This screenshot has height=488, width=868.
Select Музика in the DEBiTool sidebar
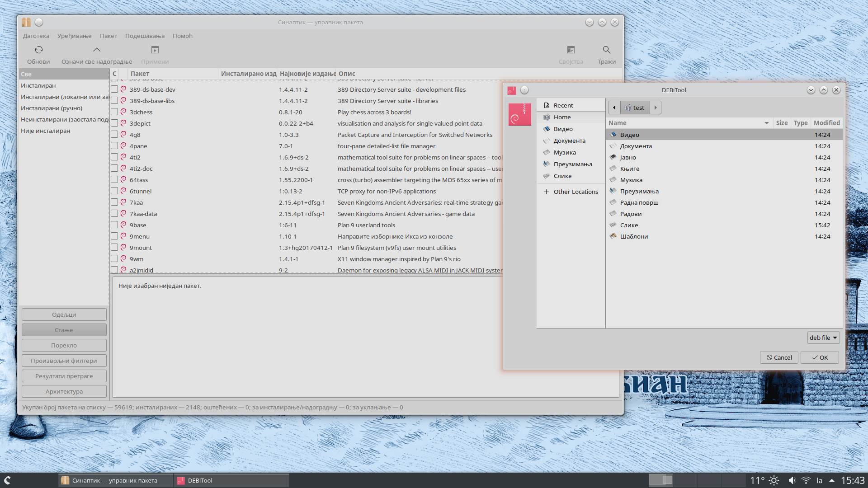[x=565, y=152]
